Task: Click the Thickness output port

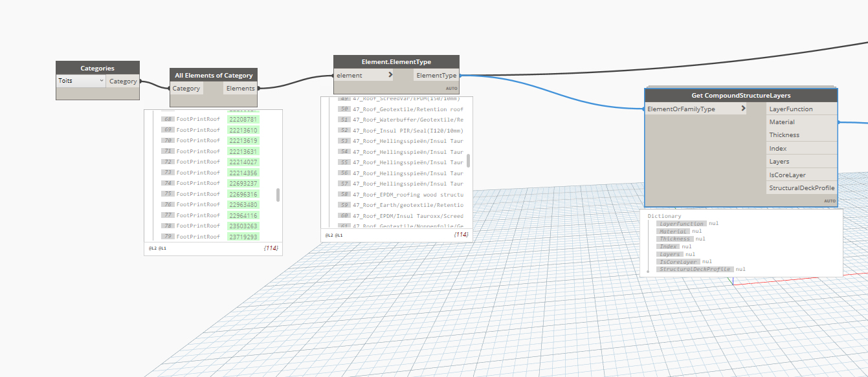Action: point(801,135)
